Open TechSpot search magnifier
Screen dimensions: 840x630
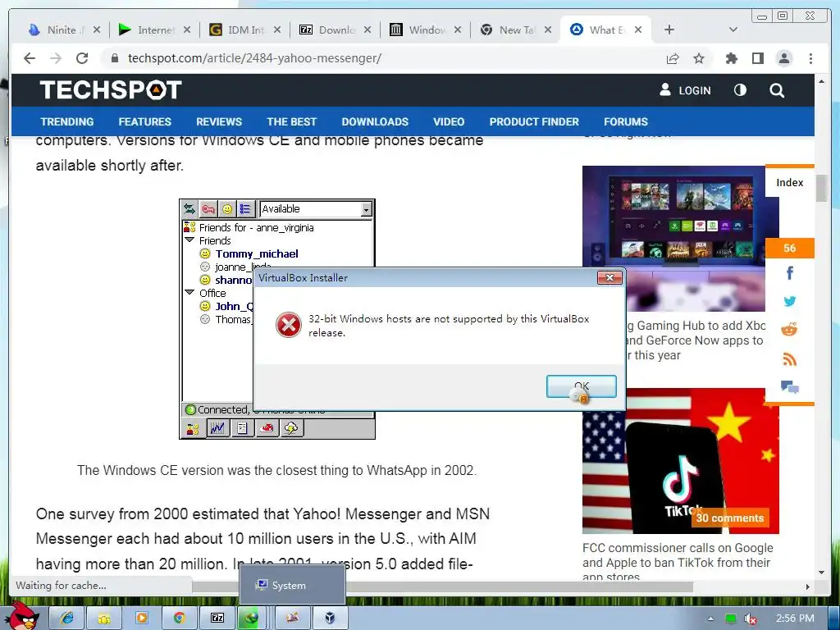click(777, 90)
